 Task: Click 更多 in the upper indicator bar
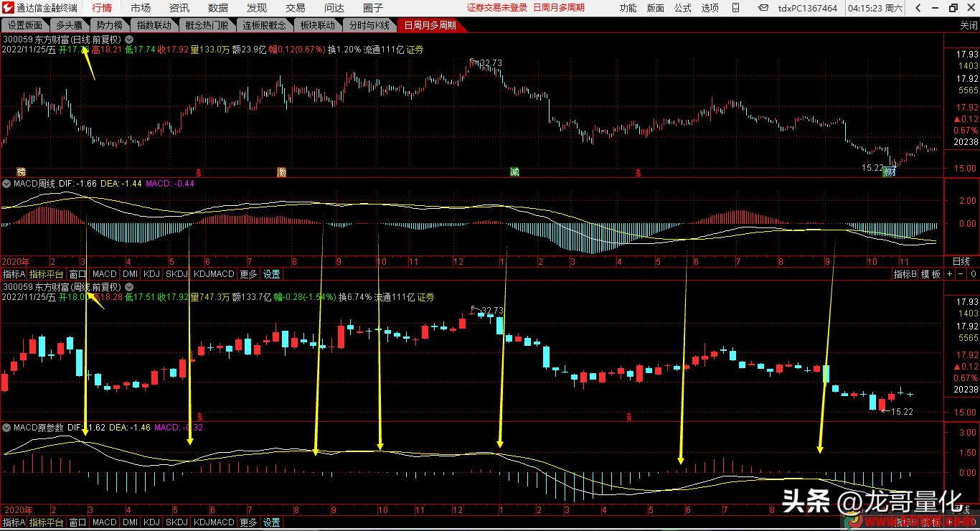[x=248, y=274]
